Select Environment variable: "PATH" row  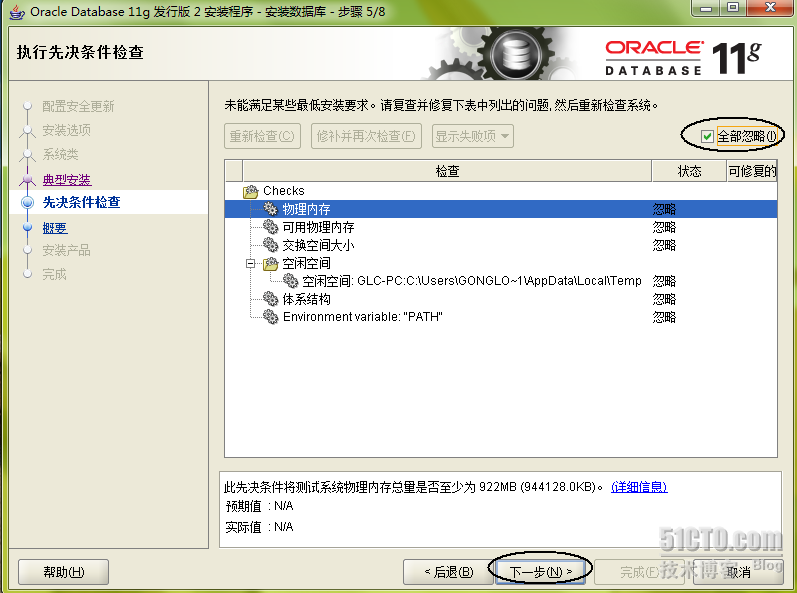point(501,317)
